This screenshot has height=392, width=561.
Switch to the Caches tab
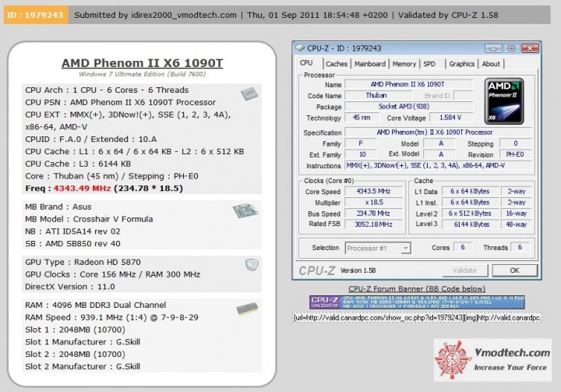coord(337,64)
